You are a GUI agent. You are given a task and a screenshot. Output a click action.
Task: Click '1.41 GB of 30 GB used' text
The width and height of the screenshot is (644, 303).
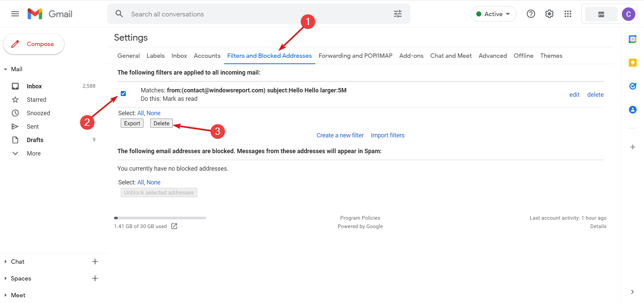tap(141, 226)
